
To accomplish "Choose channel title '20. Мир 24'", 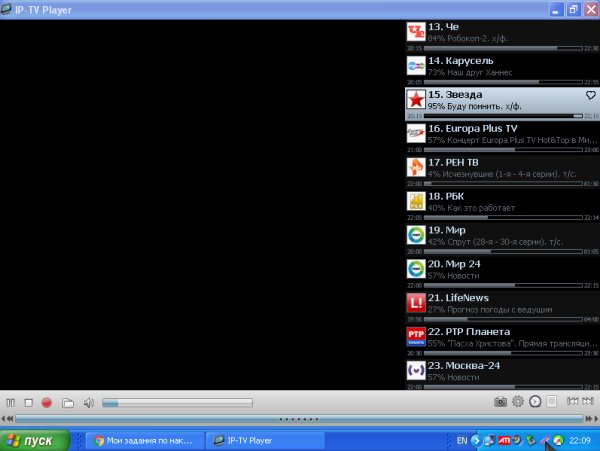I will coord(454,264).
